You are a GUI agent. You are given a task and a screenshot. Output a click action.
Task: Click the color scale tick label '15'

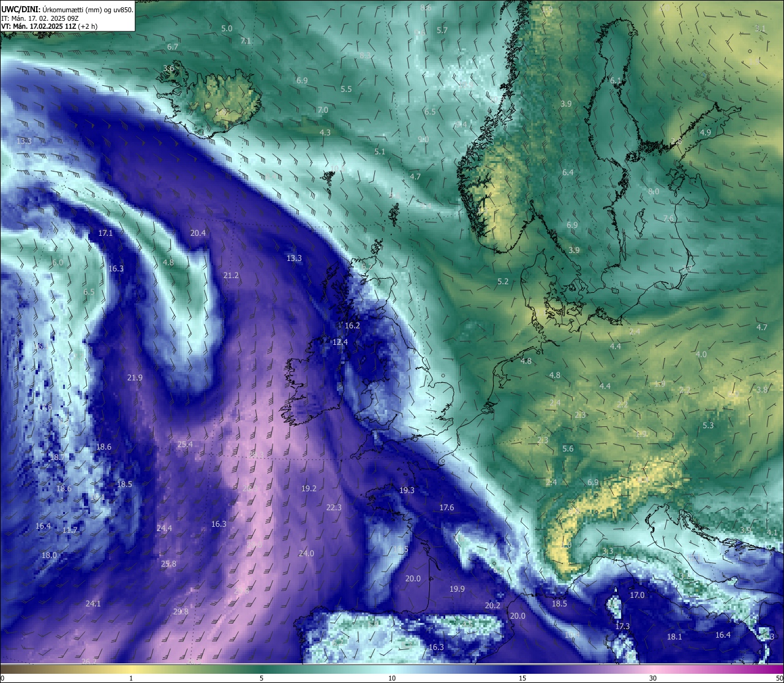(x=522, y=678)
